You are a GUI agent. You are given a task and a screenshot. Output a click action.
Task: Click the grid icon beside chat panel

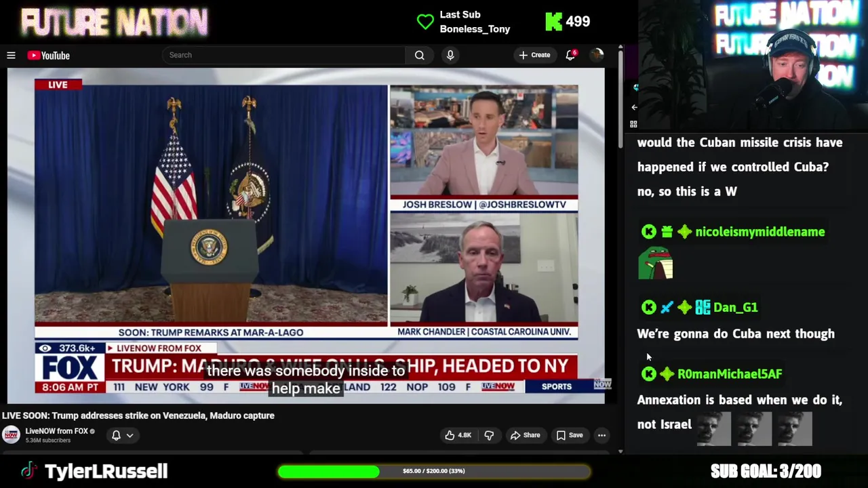633,124
